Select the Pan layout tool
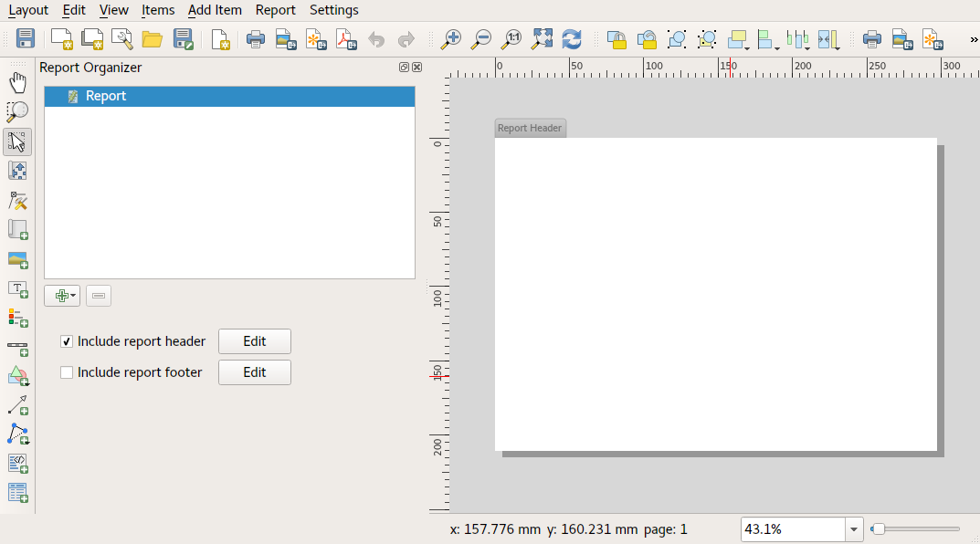 pos(17,83)
